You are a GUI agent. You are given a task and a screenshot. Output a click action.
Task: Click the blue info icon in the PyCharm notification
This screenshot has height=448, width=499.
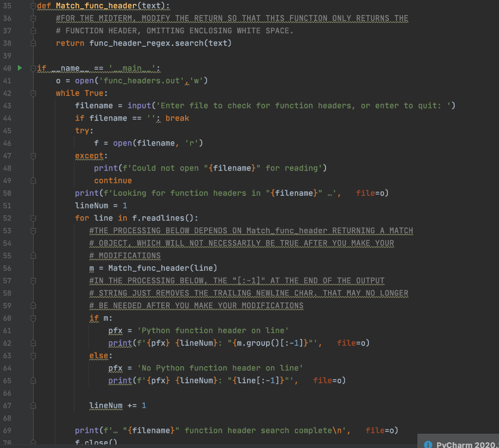coord(428,445)
